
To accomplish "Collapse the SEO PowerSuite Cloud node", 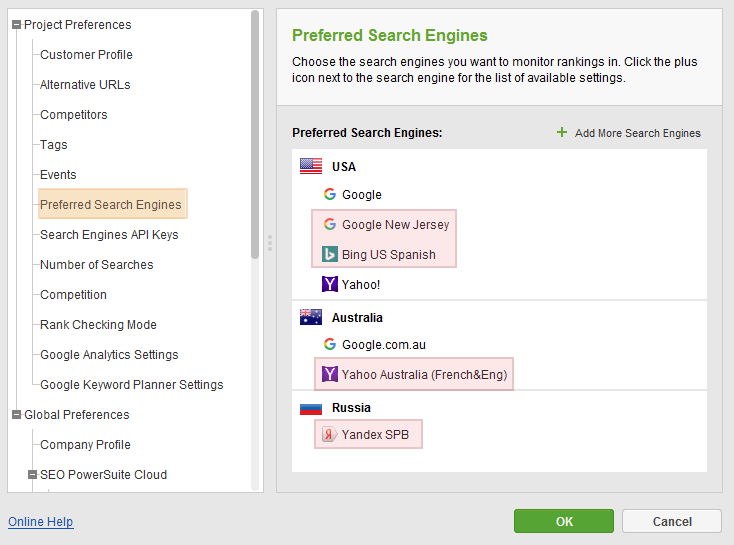I will [x=32, y=474].
